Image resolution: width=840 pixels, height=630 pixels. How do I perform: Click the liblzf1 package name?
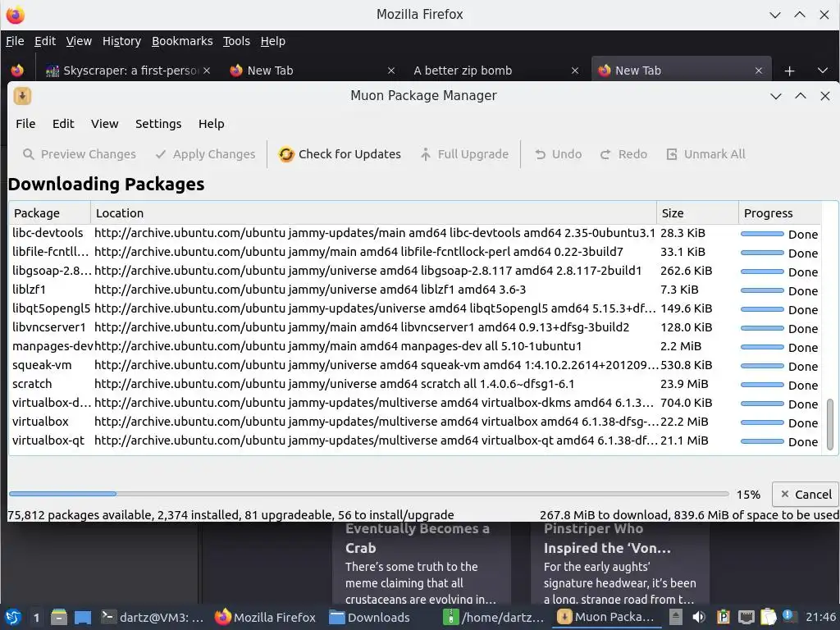tap(29, 290)
